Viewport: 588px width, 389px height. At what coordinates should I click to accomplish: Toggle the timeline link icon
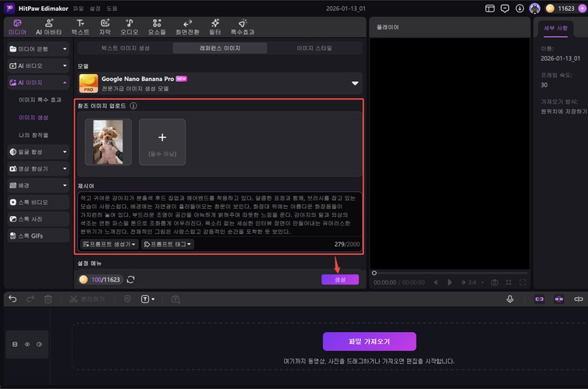(539, 299)
